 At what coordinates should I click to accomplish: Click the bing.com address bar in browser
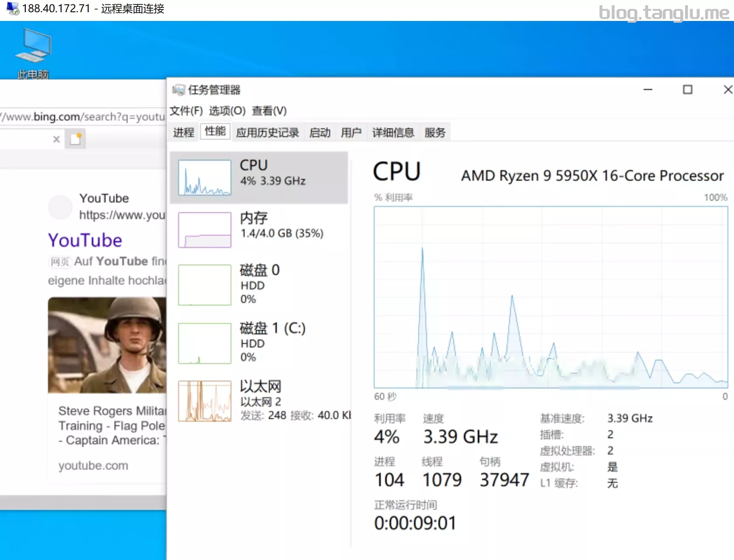pyautogui.click(x=83, y=117)
